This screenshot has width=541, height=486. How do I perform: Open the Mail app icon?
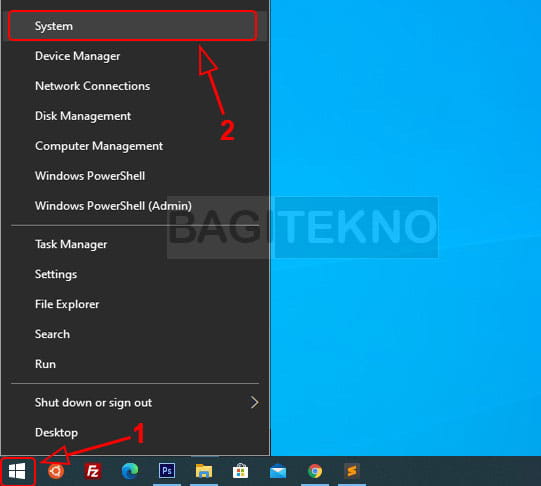coord(278,472)
